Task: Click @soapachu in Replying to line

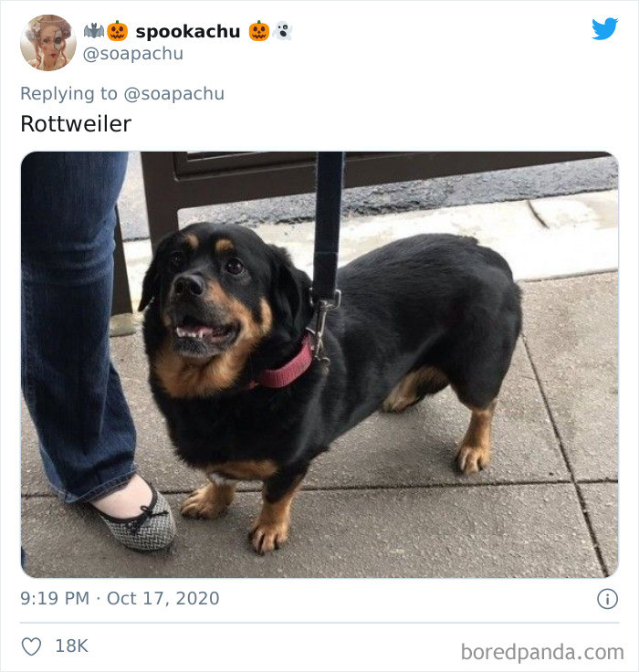Action: (174, 94)
